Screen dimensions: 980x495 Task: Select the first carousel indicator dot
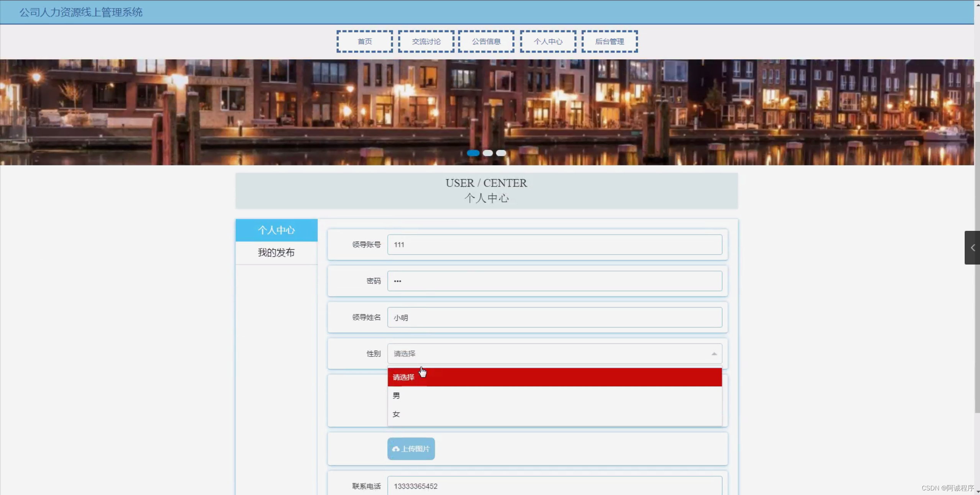point(473,153)
